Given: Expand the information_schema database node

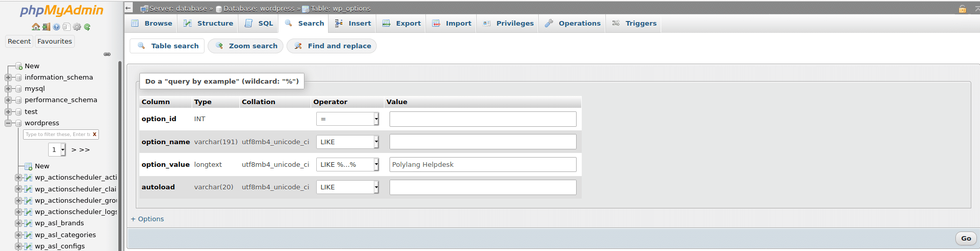Looking at the screenshot, I should [x=8, y=78].
